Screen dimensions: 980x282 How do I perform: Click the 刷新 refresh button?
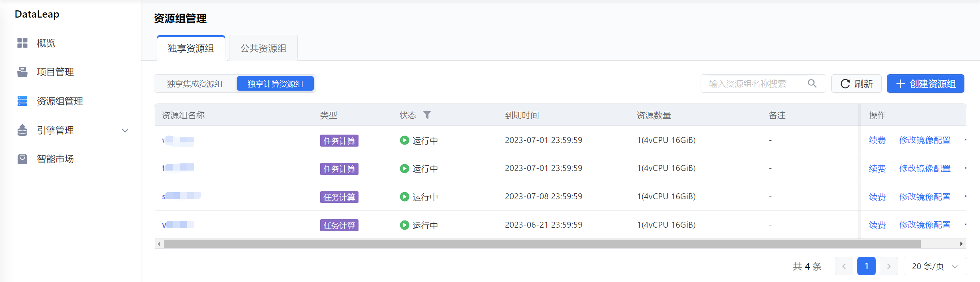(x=856, y=84)
